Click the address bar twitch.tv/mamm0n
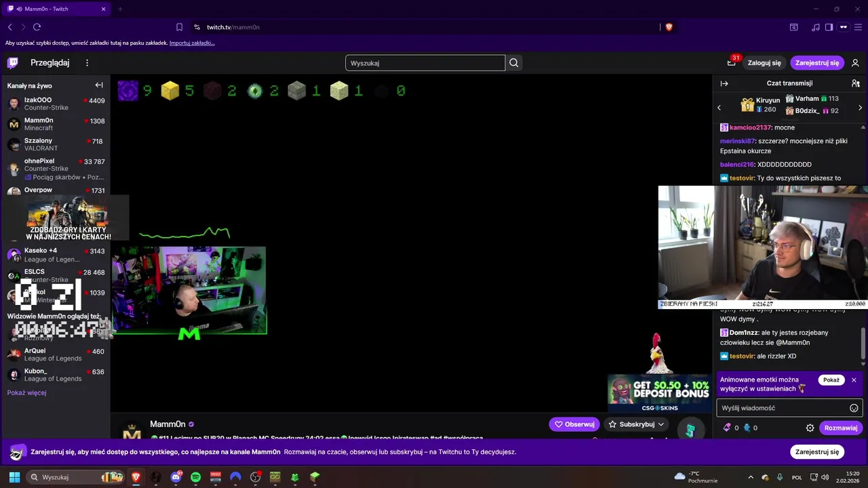Screen dimensions: 868x488 [233, 27]
